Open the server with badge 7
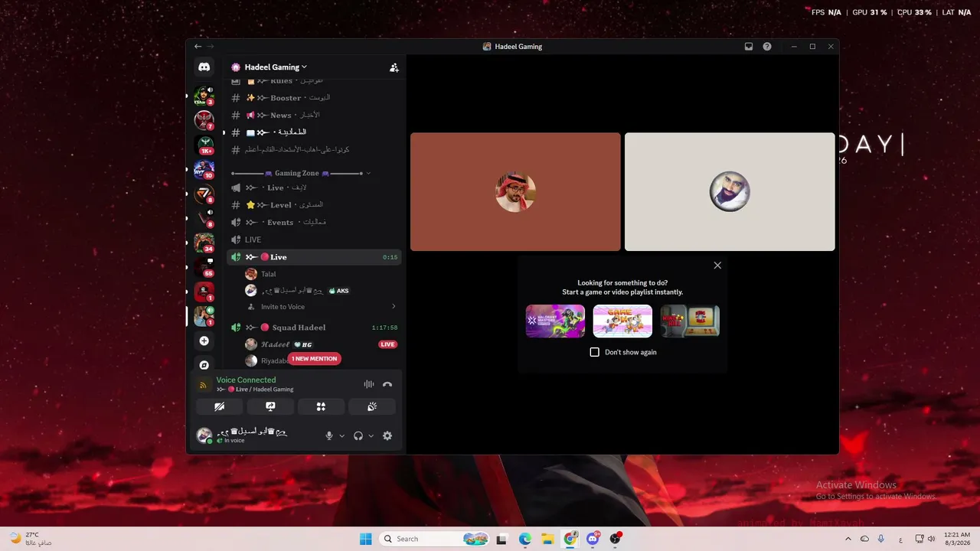Screen dimensions: 980x551 [204, 119]
